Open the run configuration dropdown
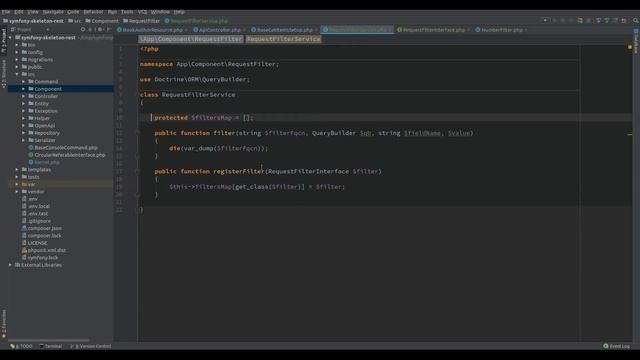Screen dimensions: 640x360 pos(545,20)
